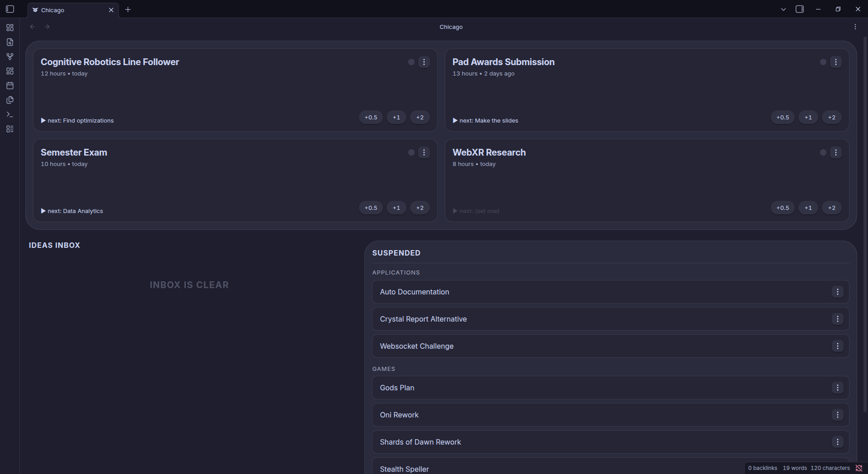Add +0.5 hours to Pad Awards Submission

point(783,117)
